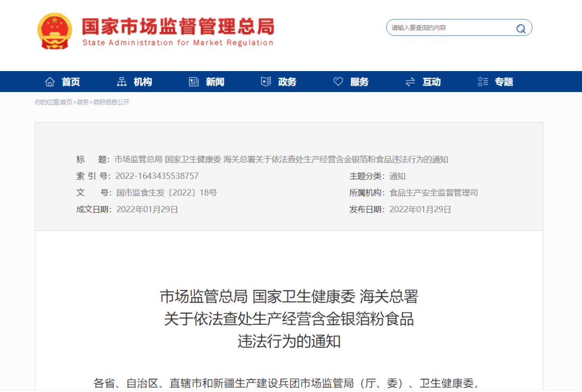Click document number 国市监食生发〔2022〕18号
The image size is (582, 392).
(167, 192)
